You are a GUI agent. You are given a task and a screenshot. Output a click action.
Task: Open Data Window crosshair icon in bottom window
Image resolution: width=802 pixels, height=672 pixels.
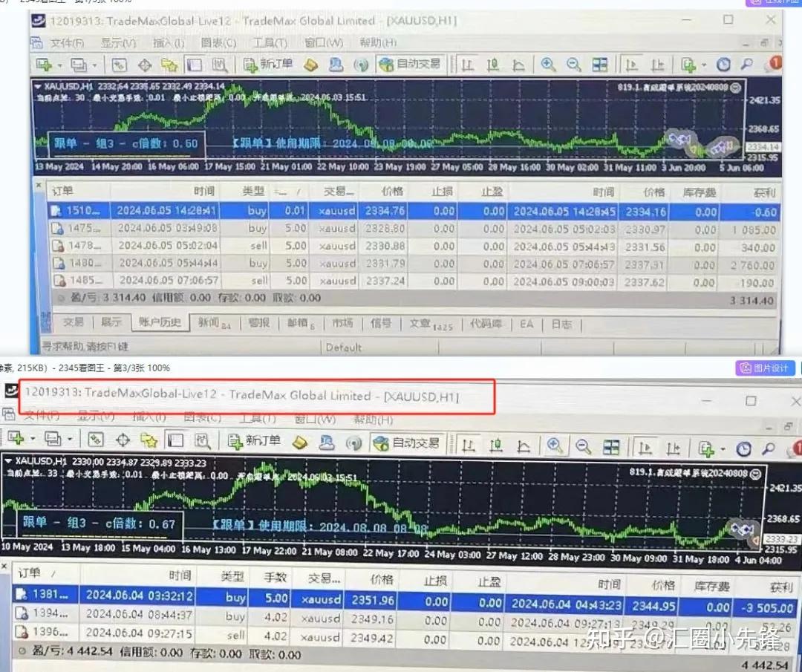click(x=123, y=440)
